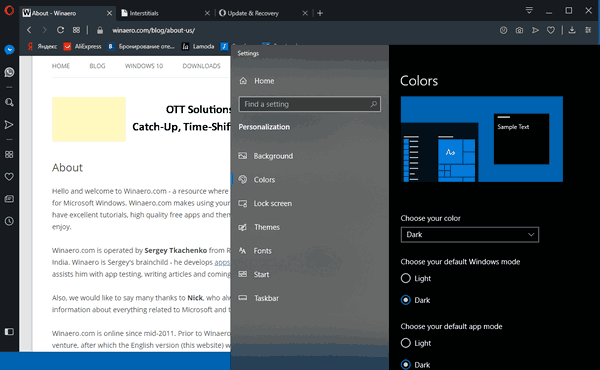The height and width of the screenshot is (370, 600).
Task: Click the yellow ad banner box
Action: tap(89, 119)
